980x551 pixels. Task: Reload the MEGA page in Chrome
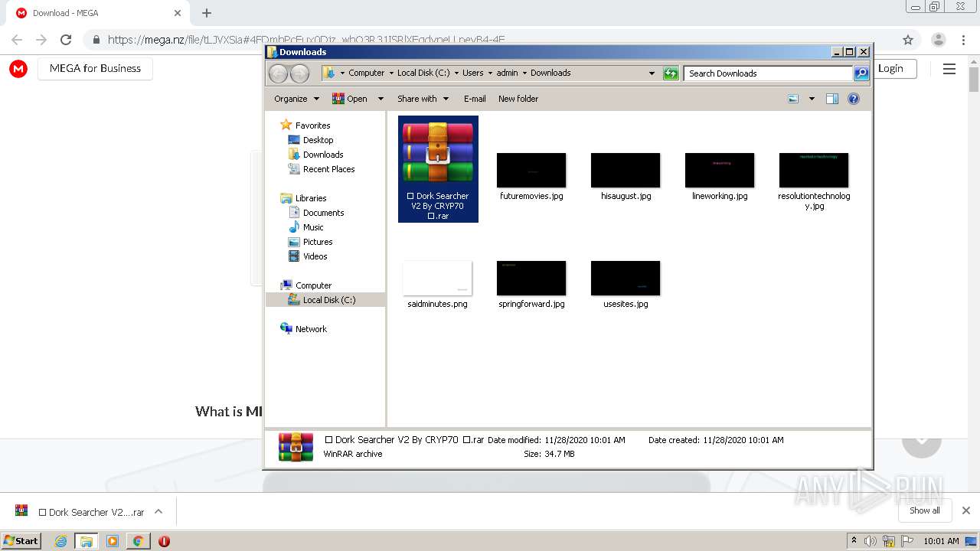click(66, 40)
